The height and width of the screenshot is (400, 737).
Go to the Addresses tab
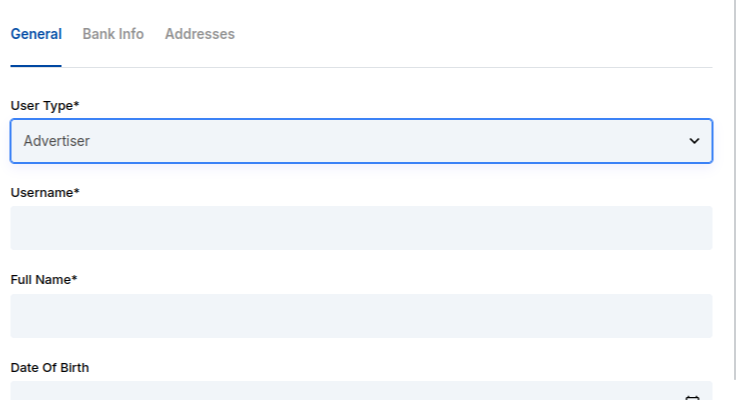200,34
